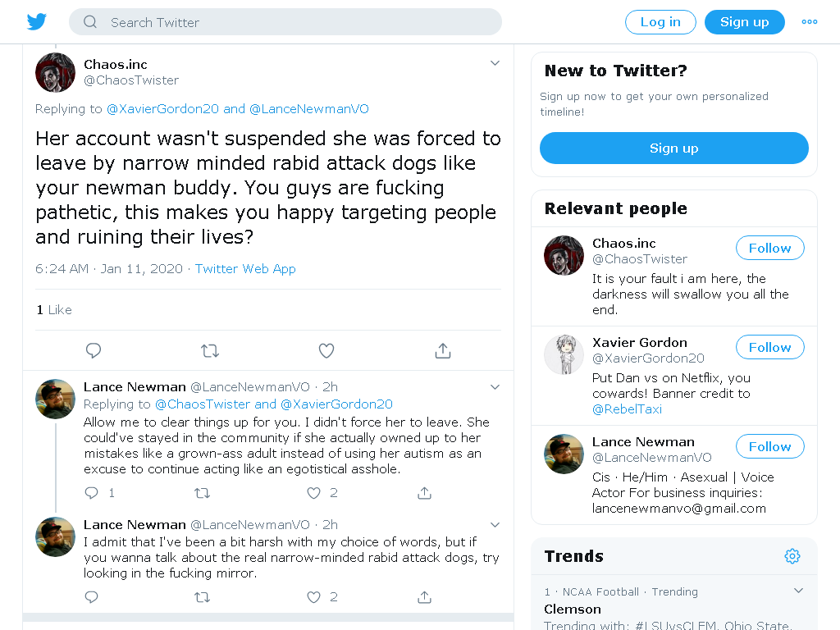Image resolution: width=840 pixels, height=630 pixels.
Task: Retweet Lance Newman's second reply
Action: tap(202, 597)
